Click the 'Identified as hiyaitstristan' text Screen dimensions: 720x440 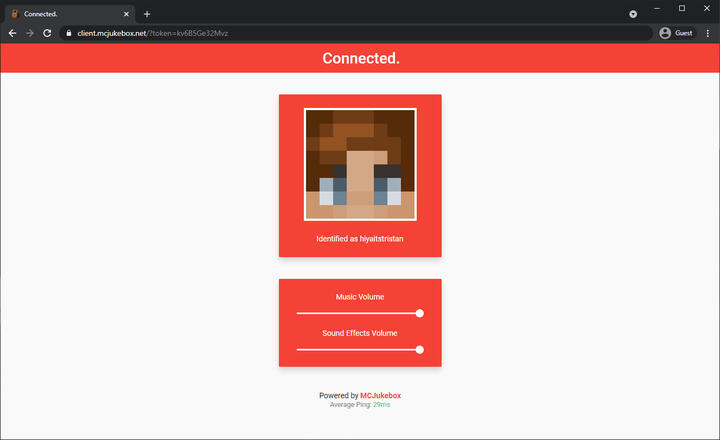[x=360, y=239]
